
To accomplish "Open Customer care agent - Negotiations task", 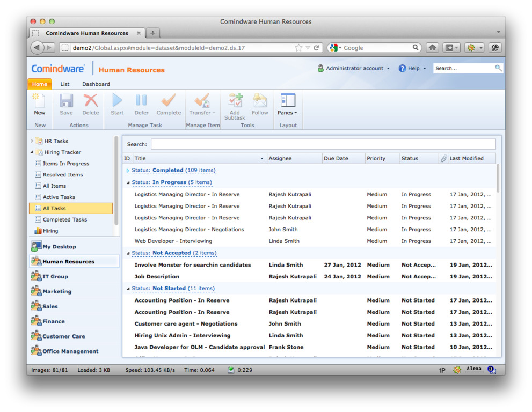I will click(x=186, y=323).
